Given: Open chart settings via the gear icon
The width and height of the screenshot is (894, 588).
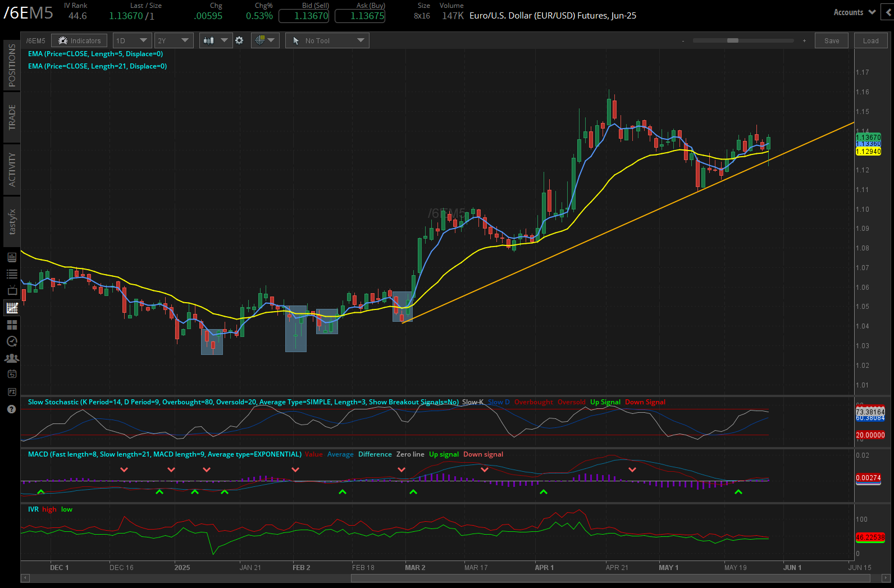Looking at the screenshot, I should tap(239, 40).
